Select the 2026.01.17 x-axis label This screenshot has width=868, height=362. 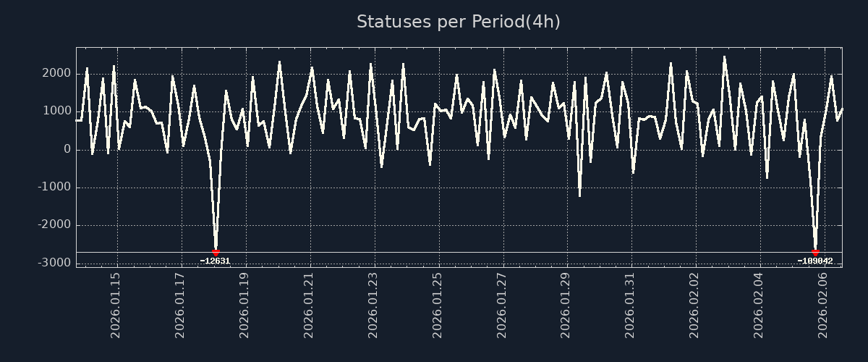pos(180,306)
